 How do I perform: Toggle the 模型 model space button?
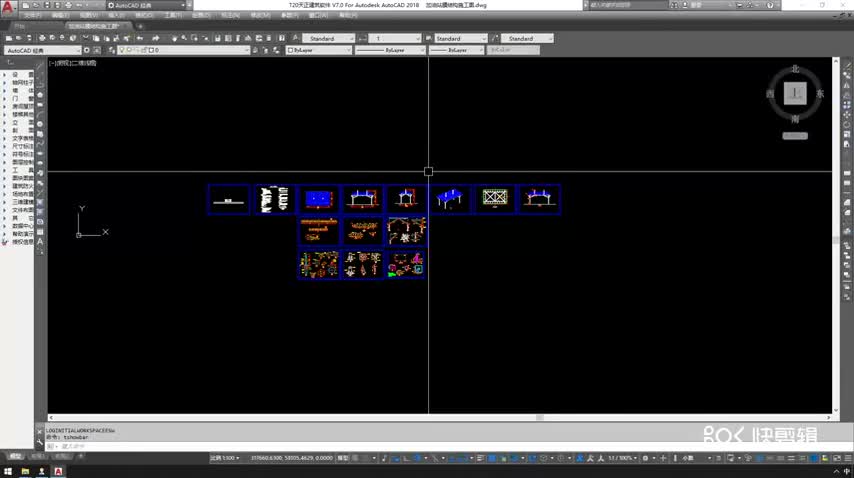pos(343,458)
